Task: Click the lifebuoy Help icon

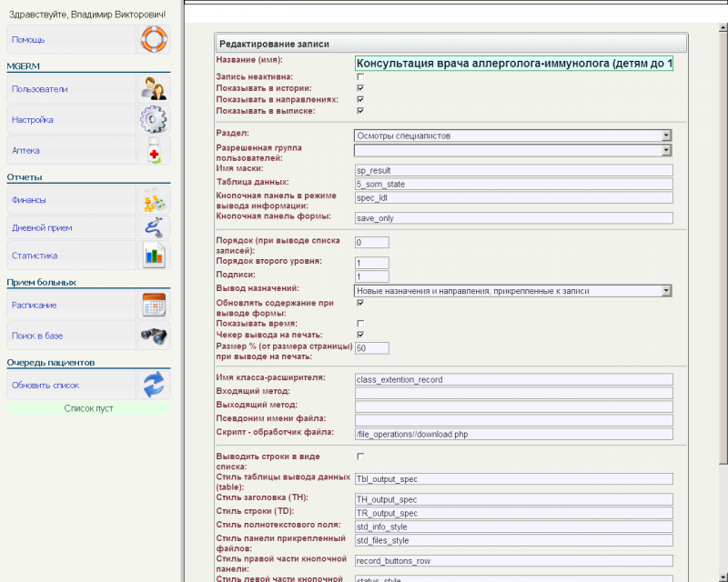Action: (153, 40)
